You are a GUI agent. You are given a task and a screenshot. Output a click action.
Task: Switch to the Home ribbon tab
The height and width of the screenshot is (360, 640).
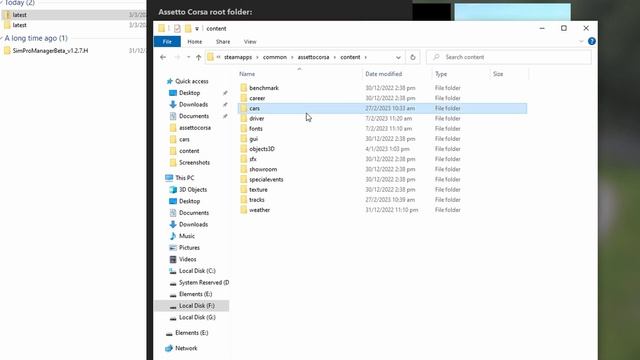coord(195,42)
